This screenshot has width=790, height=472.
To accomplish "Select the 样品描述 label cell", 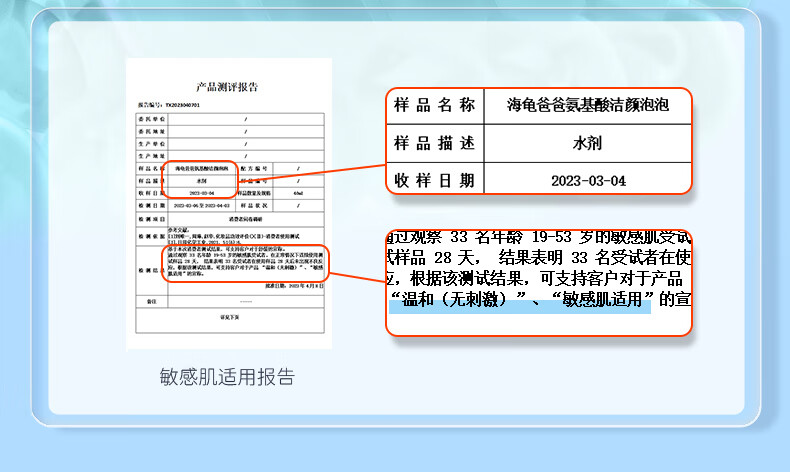I will 434,143.
